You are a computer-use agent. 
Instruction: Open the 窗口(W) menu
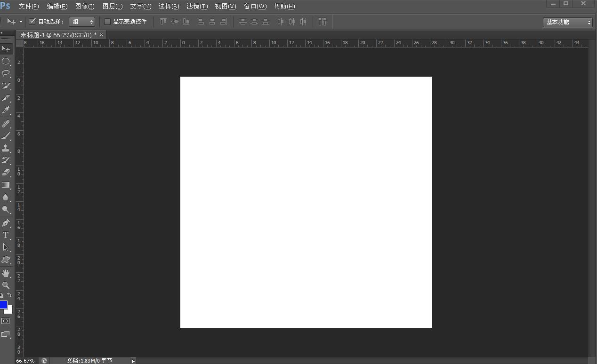[x=255, y=7]
